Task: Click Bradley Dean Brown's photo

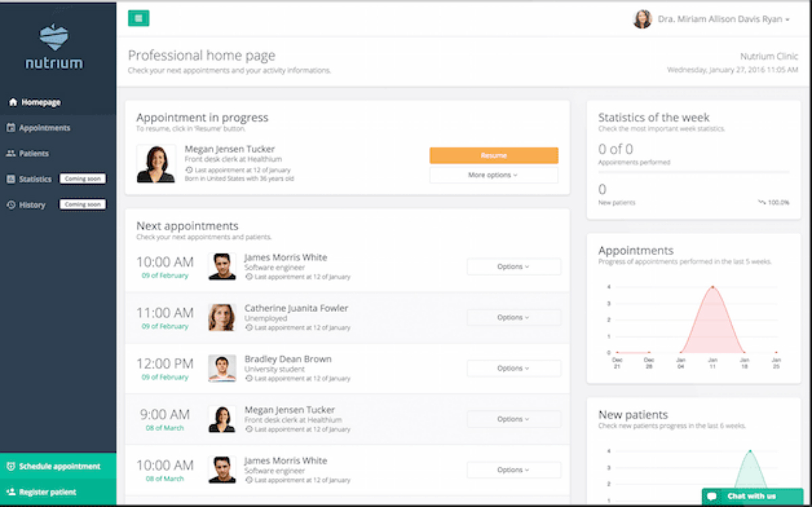Action: click(222, 368)
